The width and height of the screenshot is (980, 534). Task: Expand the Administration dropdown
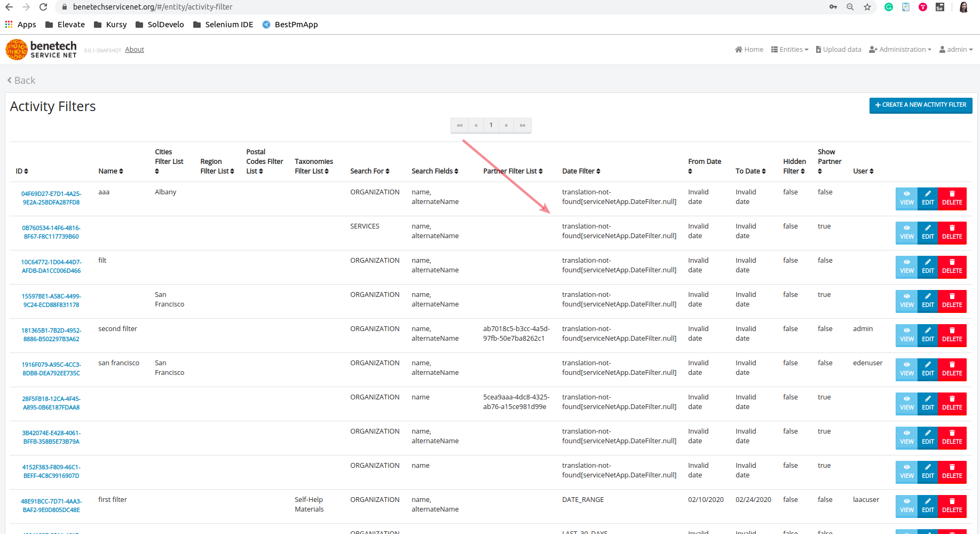900,49
